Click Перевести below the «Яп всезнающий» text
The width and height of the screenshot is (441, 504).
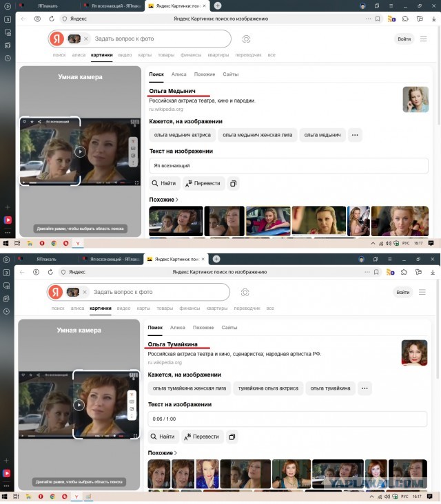203,183
